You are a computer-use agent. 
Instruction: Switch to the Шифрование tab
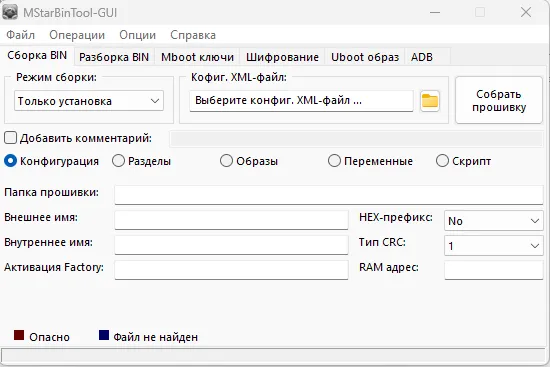pyautogui.click(x=282, y=57)
